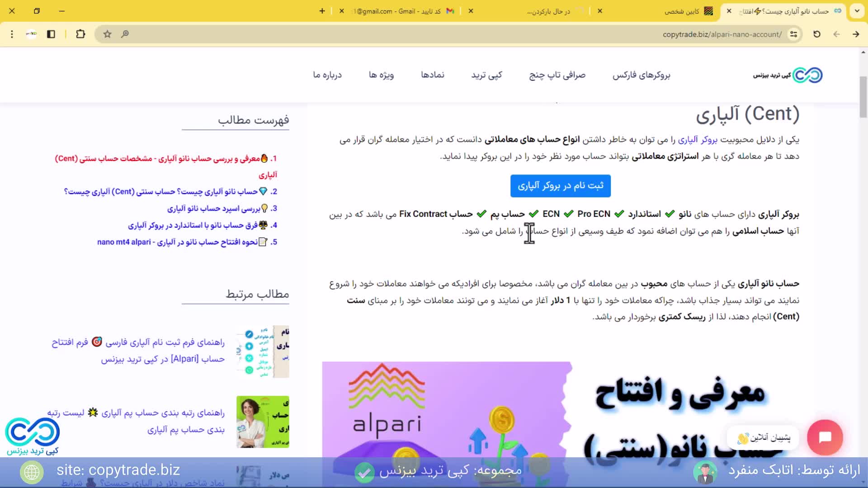Open بررسی اسپرد حساب نانو آلپاری contents link

click(213, 208)
